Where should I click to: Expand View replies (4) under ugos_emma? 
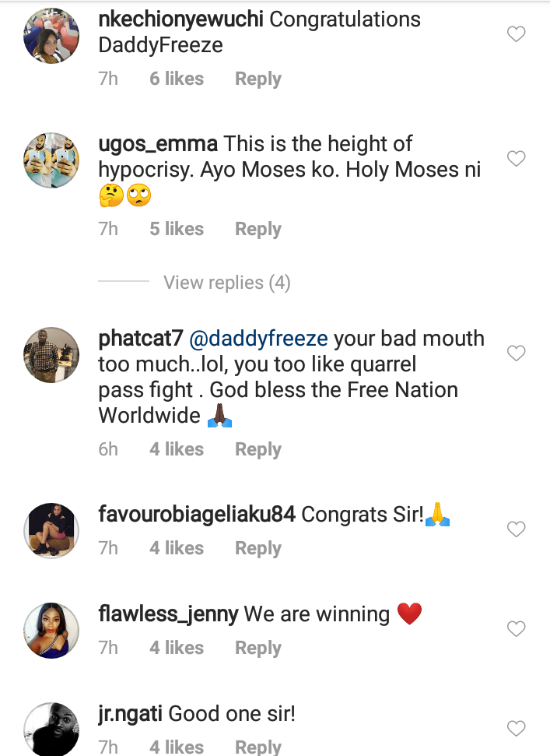click(226, 283)
